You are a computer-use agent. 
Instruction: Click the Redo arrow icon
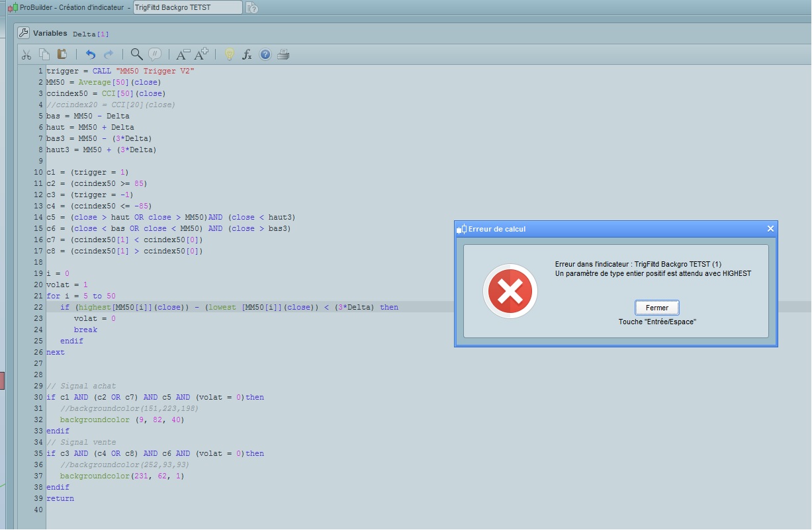tap(109, 54)
